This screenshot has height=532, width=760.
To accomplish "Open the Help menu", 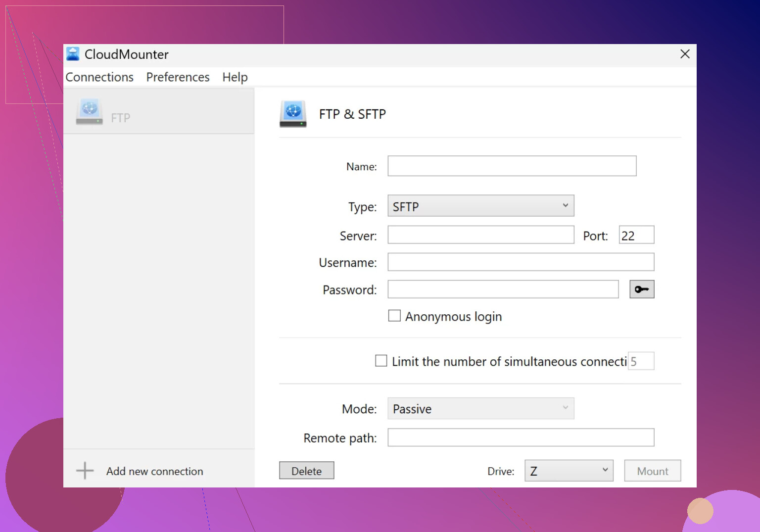I will (x=235, y=77).
